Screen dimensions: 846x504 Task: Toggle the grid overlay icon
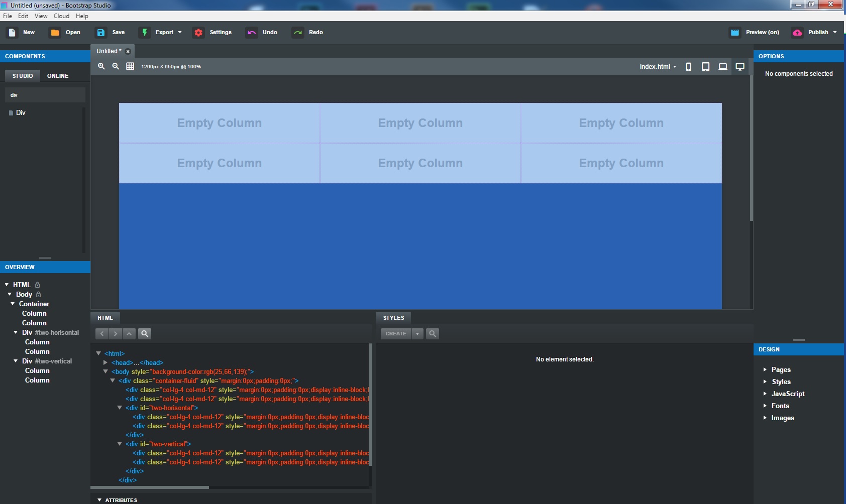[130, 66]
